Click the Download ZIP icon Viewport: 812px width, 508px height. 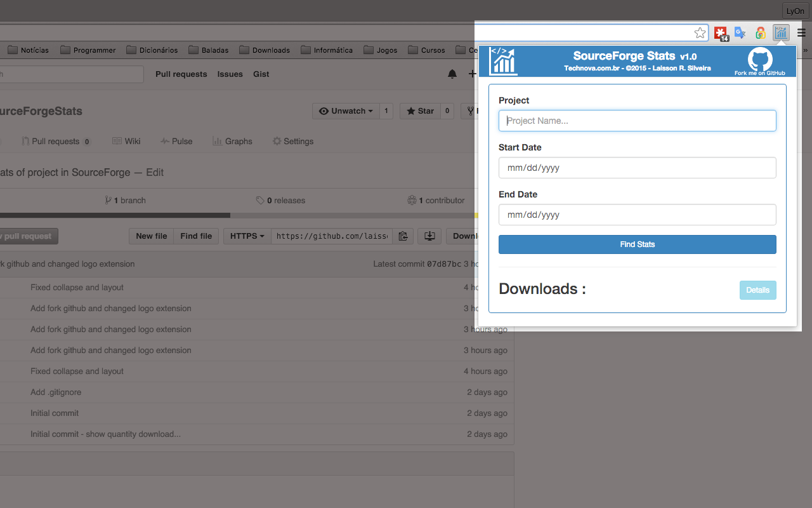pos(429,236)
